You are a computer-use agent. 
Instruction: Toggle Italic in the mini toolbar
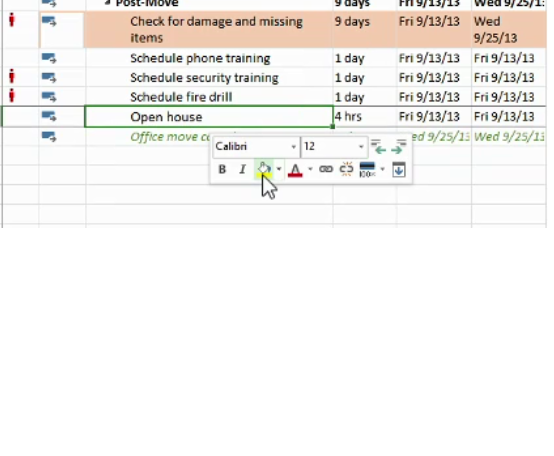tap(242, 170)
